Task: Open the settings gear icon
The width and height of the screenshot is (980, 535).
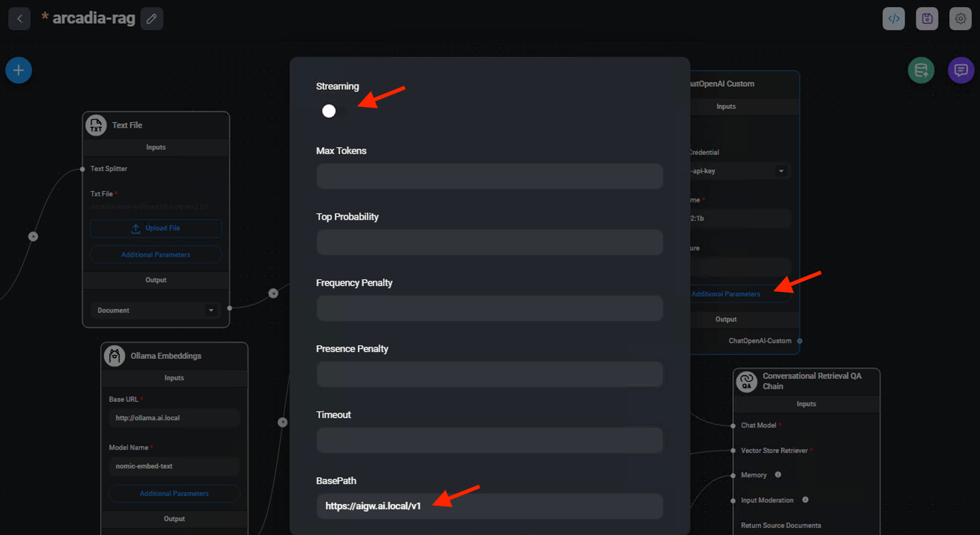Action: [x=960, y=18]
